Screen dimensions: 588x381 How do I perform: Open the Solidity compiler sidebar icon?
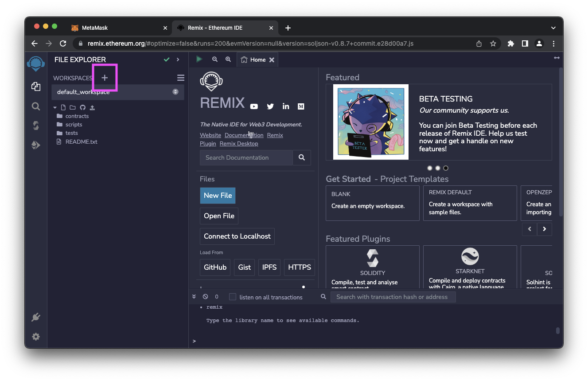tap(36, 126)
